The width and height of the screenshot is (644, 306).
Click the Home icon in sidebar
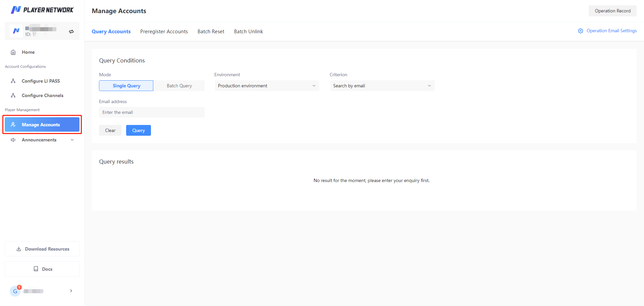click(x=13, y=52)
